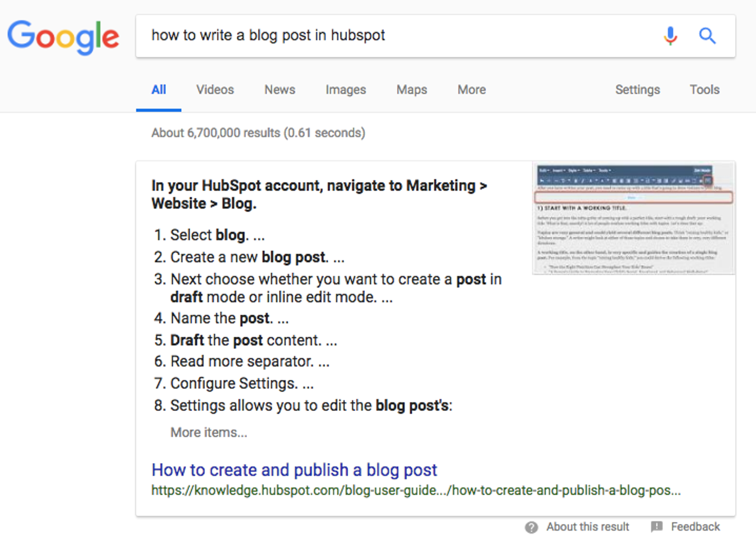Click list item about draft or inline edit mode
The height and width of the screenshot is (543, 756).
327,288
